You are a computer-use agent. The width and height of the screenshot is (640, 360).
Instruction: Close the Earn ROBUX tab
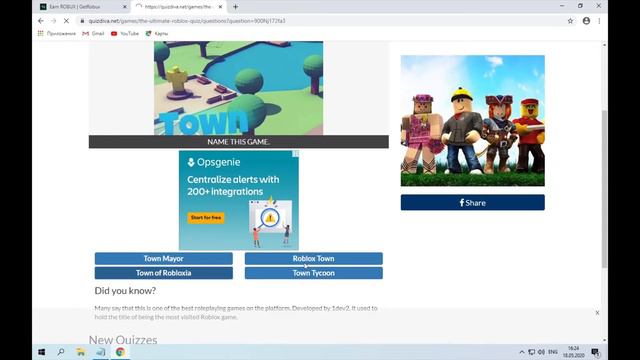(x=125, y=7)
